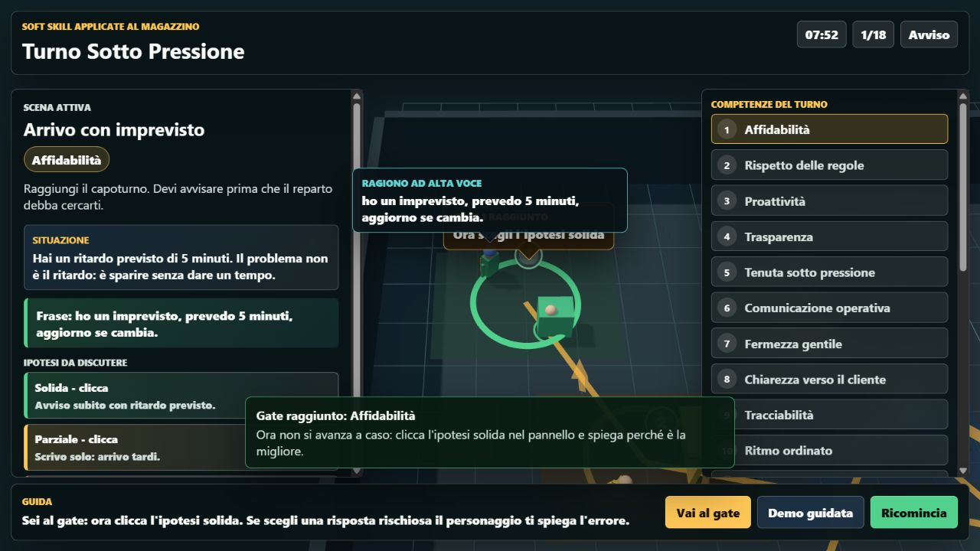Click the number 7 badge beside Fermezza gentile
The image size is (980, 551).
727,344
